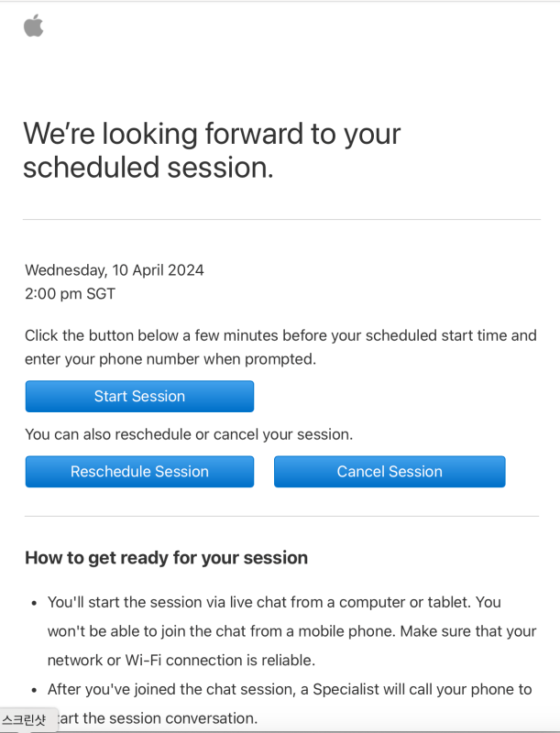The height and width of the screenshot is (733, 560).
Task: Click 'You can also reschedule or cancel' text
Action: [189, 434]
